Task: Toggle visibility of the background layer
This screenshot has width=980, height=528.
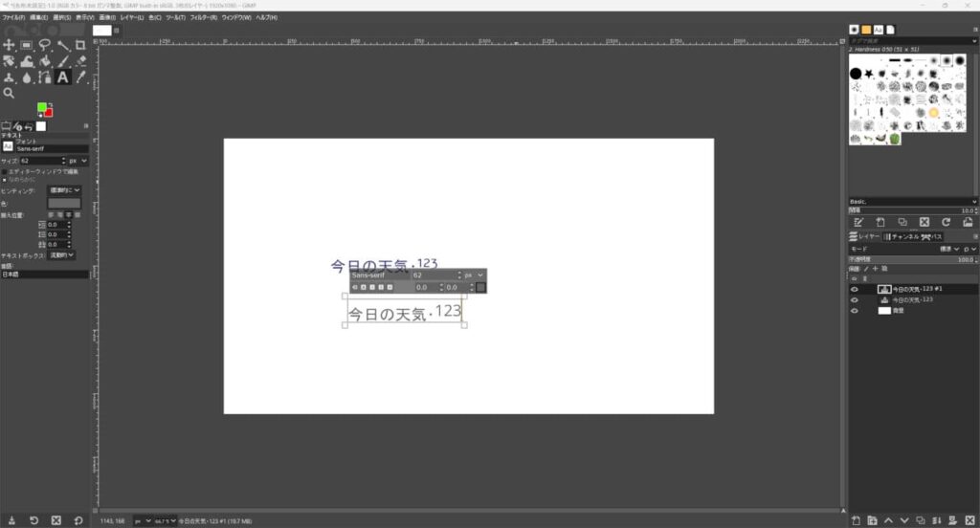Action: 855,311
